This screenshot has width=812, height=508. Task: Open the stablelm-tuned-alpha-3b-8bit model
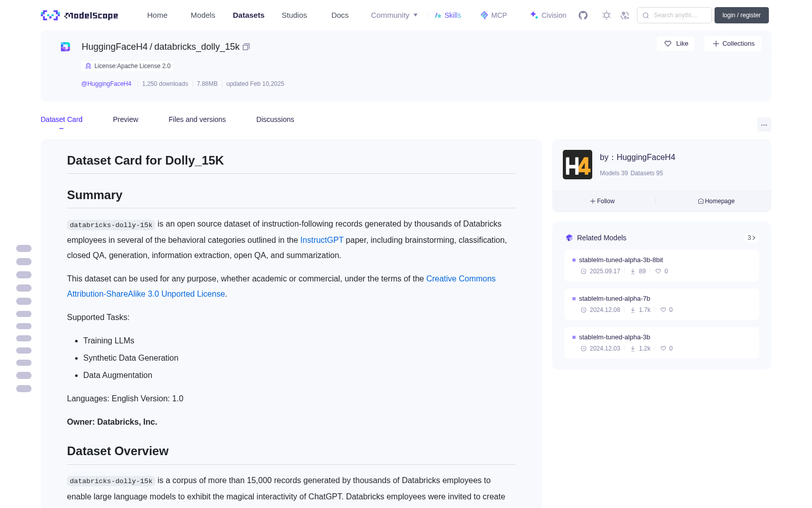coord(621,260)
